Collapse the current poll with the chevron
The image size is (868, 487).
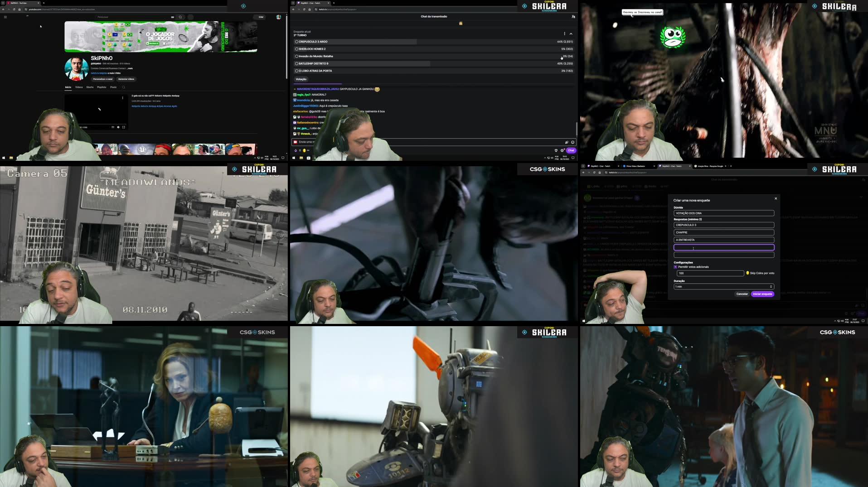(571, 34)
